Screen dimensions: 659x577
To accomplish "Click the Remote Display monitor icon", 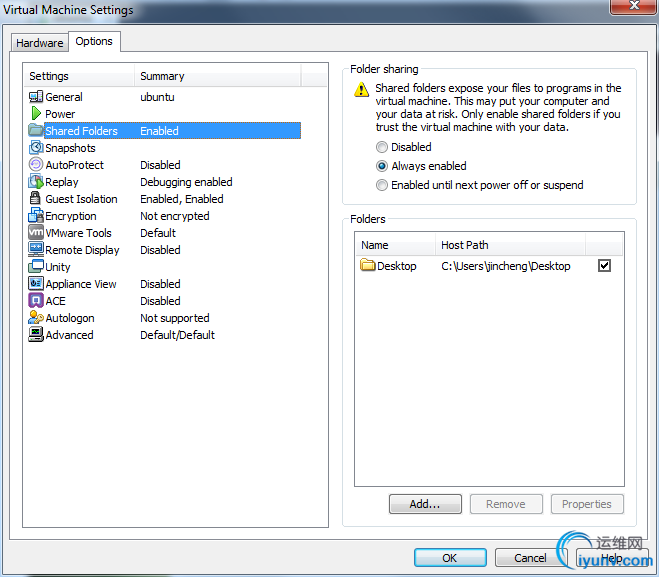I will pos(36,249).
